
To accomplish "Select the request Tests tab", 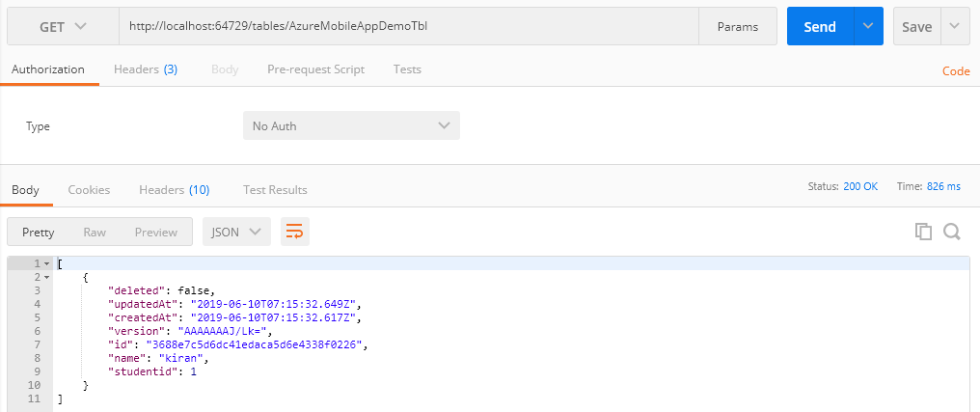I will point(407,69).
